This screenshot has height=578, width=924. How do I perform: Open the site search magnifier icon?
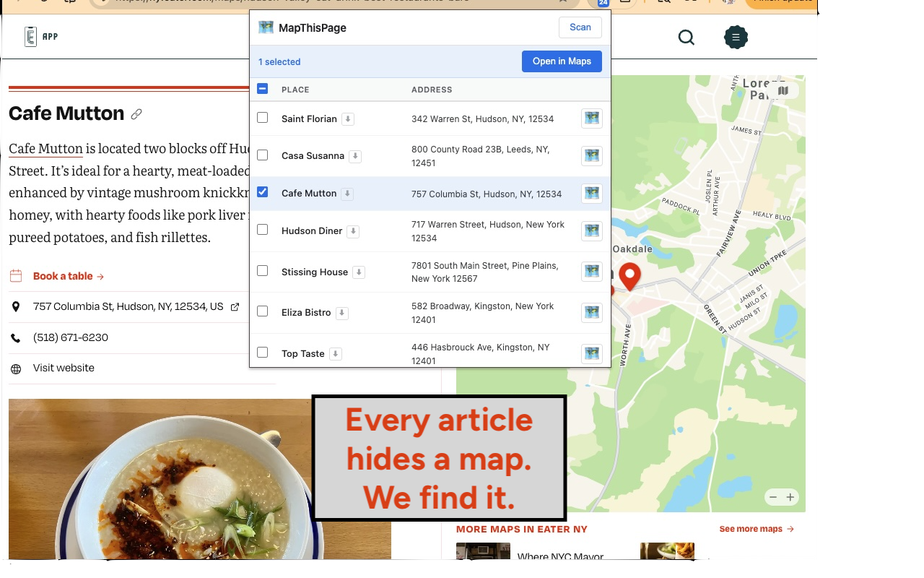pyautogui.click(x=686, y=38)
